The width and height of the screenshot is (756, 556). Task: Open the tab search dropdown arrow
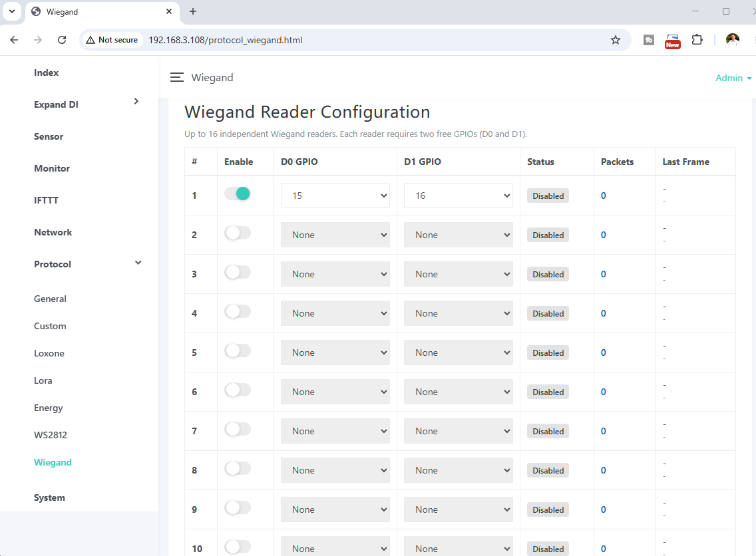12,11
